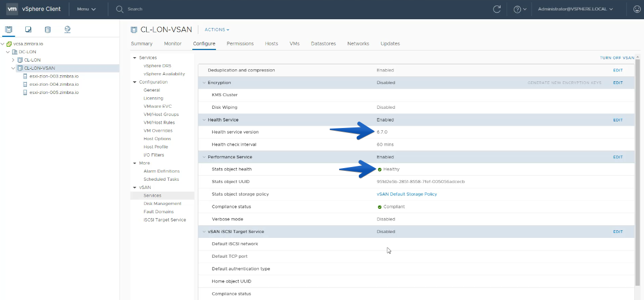Switch to the Hosts tab
The height and width of the screenshot is (300, 644).
(x=271, y=43)
